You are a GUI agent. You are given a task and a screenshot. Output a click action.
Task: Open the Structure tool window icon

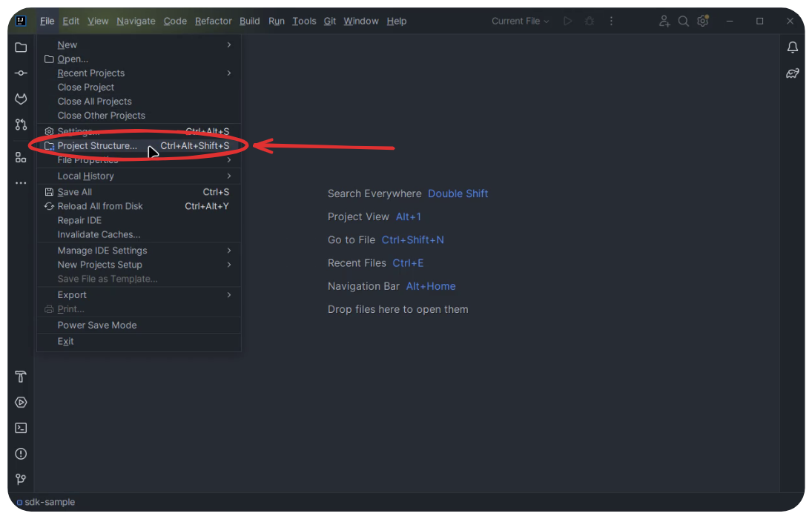pos(21,157)
